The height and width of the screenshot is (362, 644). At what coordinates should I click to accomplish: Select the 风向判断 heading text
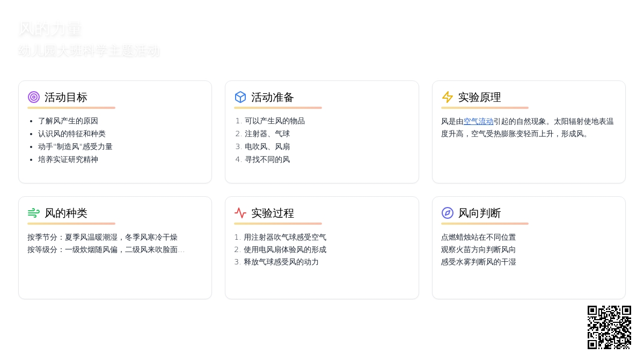479,213
